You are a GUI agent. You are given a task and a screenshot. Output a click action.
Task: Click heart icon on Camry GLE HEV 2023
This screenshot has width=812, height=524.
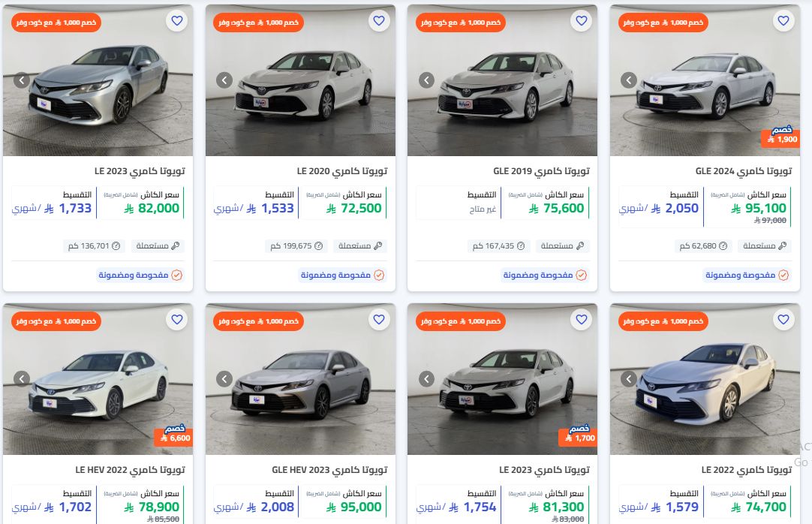click(x=379, y=321)
